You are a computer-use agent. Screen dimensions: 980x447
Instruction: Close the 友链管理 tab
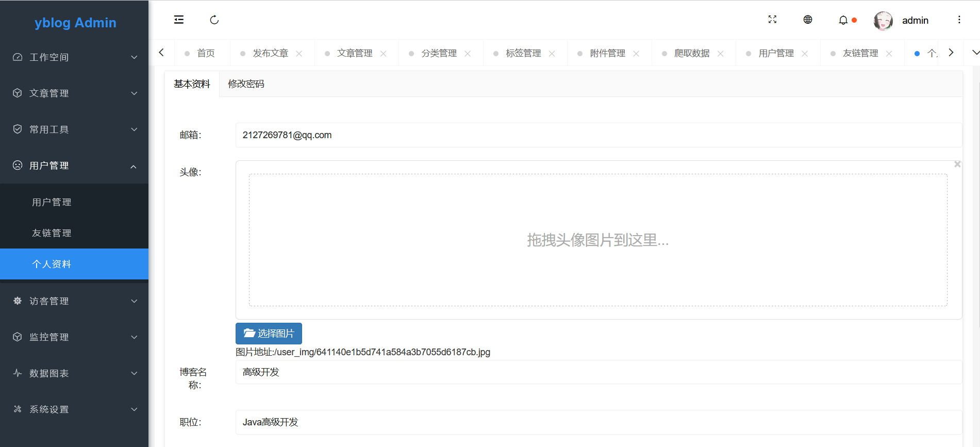pos(889,54)
